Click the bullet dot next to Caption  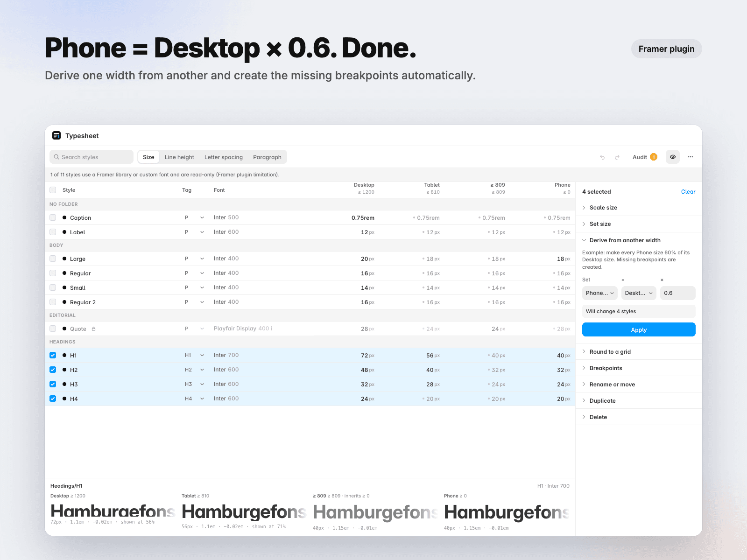pyautogui.click(x=64, y=217)
